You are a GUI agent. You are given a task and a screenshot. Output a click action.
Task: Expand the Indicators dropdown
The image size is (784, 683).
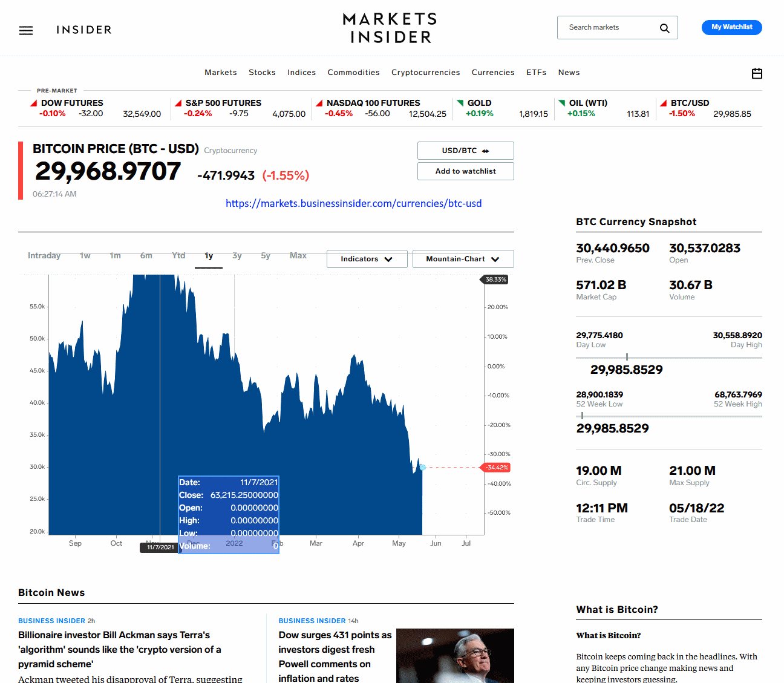(367, 259)
